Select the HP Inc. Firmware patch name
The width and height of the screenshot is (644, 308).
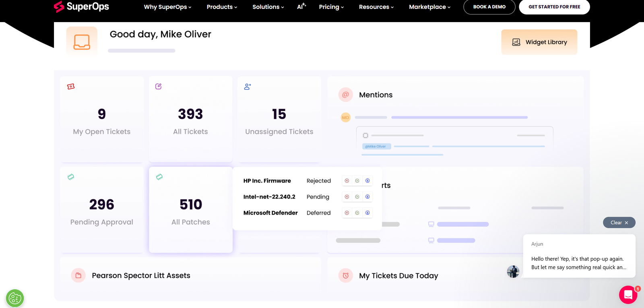pyautogui.click(x=267, y=181)
